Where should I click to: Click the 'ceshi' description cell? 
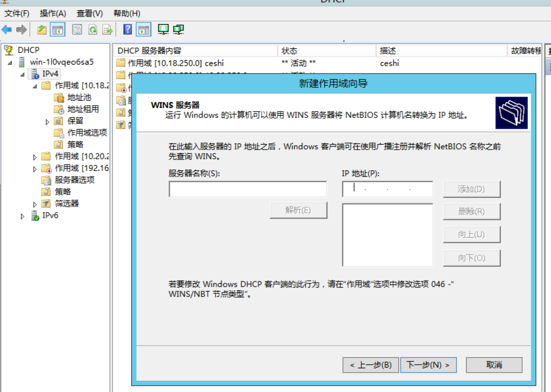click(389, 63)
